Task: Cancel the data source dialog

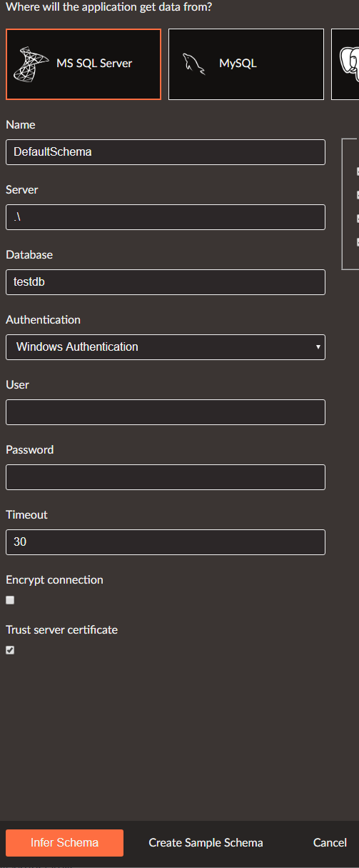Action: tap(330, 843)
